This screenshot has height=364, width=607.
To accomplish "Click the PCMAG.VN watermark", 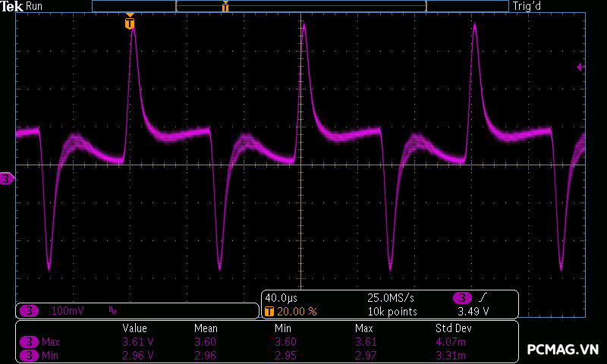I will 563,350.
